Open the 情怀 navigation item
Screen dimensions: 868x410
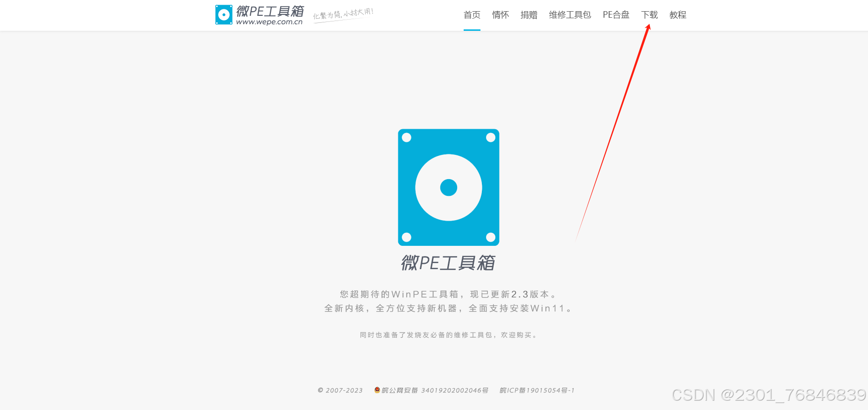[501, 15]
